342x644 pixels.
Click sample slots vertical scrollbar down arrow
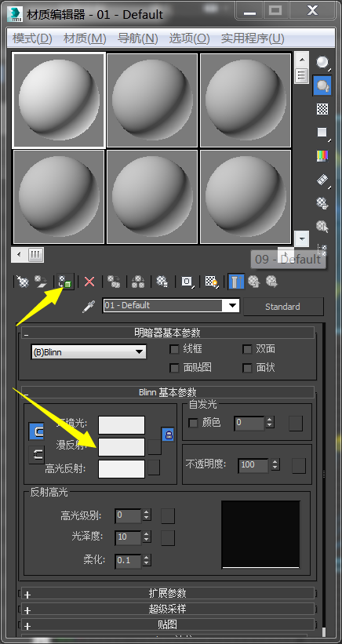click(302, 238)
